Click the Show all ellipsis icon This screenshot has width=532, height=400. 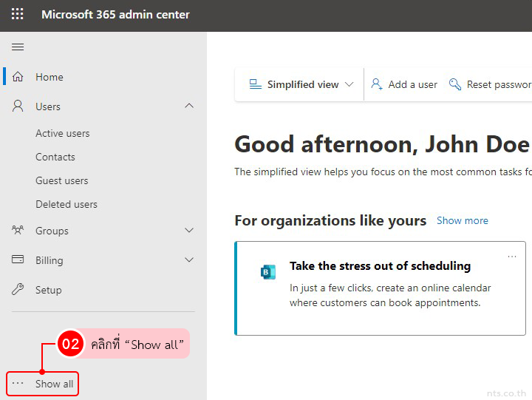(x=18, y=383)
